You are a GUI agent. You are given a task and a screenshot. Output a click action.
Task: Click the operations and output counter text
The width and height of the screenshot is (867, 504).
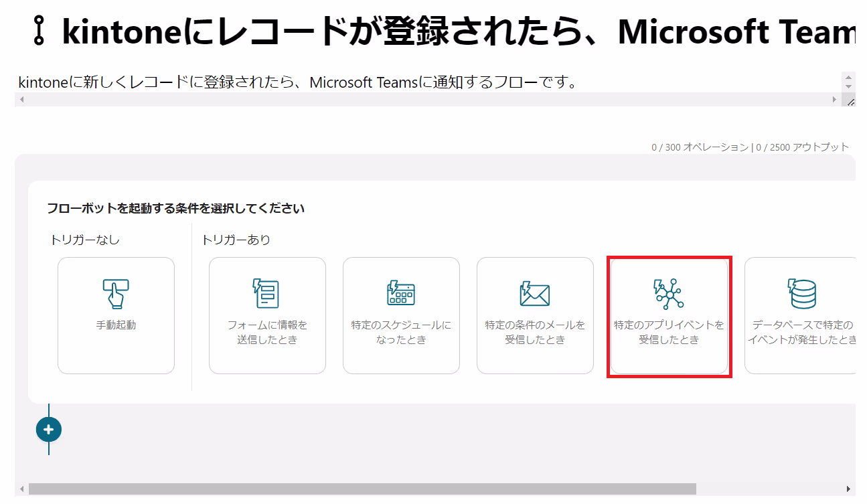(750, 147)
